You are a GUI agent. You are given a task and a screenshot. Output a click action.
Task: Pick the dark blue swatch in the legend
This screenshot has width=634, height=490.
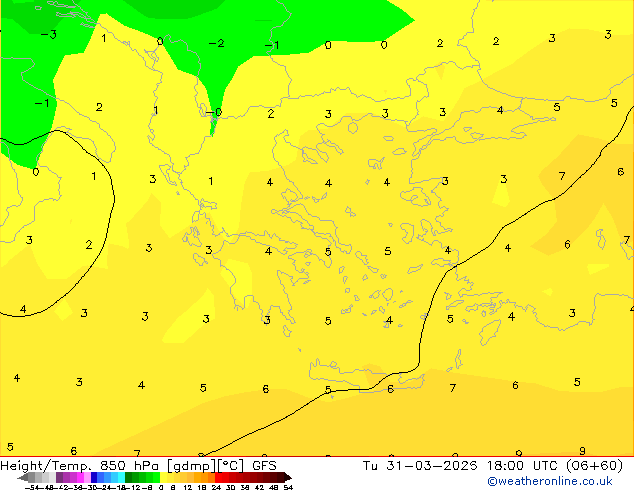coord(94,477)
